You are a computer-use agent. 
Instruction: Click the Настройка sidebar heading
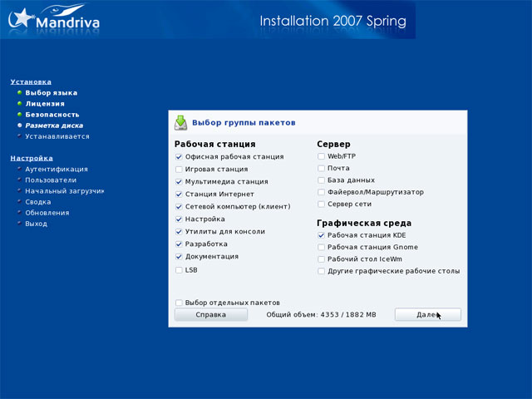coord(32,158)
